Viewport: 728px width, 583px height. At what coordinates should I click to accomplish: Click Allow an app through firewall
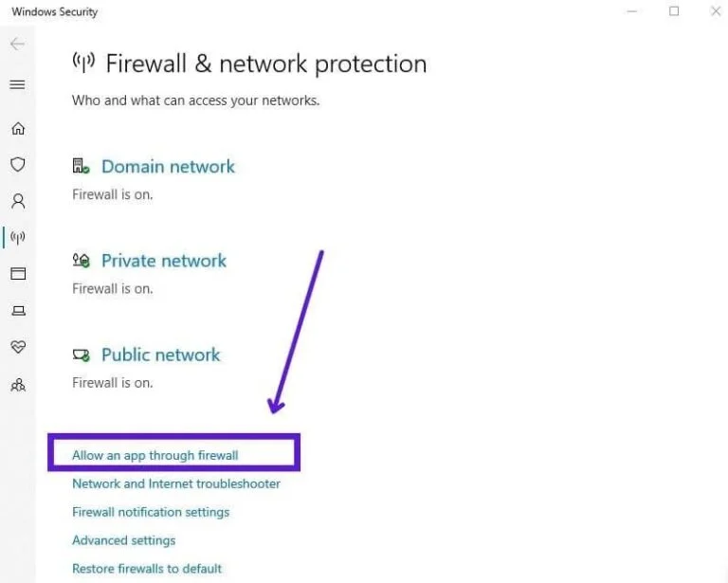coord(155,455)
